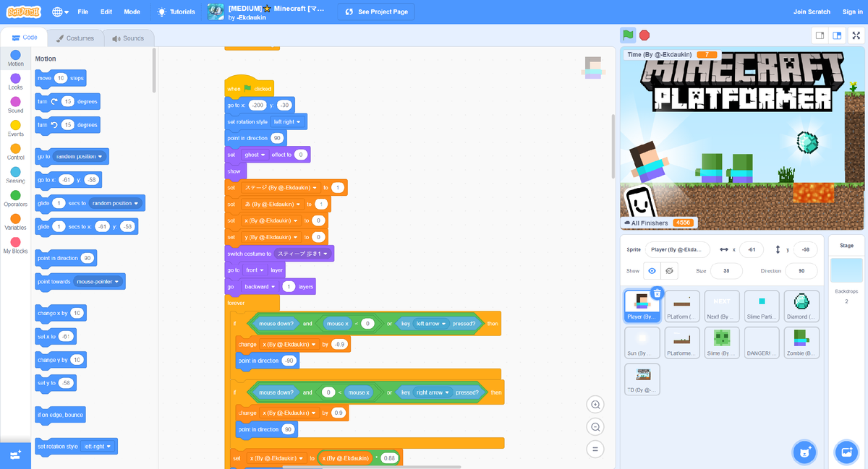Select the Sound block category
Image resolution: width=868 pixels, height=469 pixels.
[15, 106]
